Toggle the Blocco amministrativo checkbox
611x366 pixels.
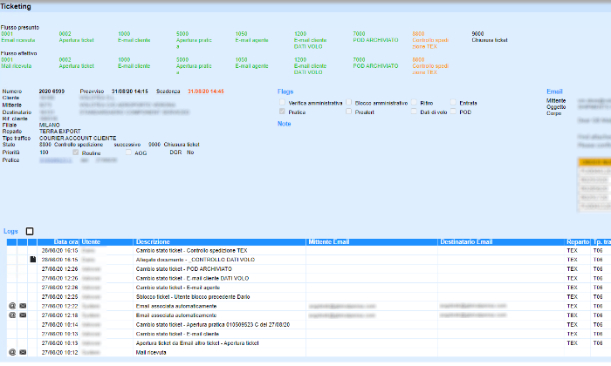pyautogui.click(x=349, y=102)
